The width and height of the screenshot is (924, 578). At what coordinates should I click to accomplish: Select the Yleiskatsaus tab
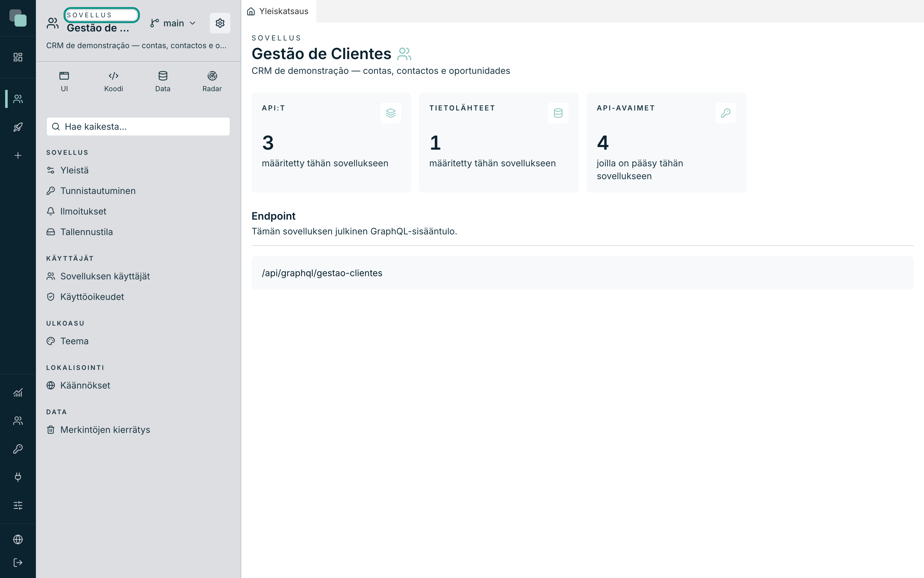[279, 12]
